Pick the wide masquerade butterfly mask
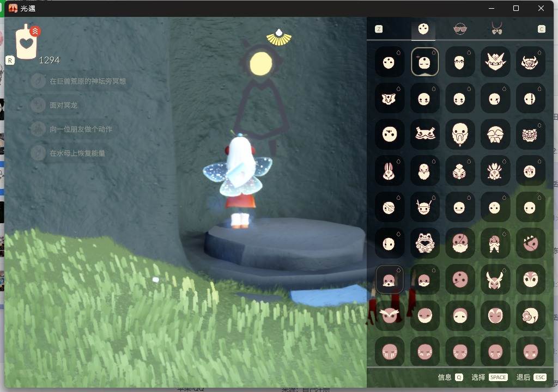The height and width of the screenshot is (392, 558). (424, 134)
